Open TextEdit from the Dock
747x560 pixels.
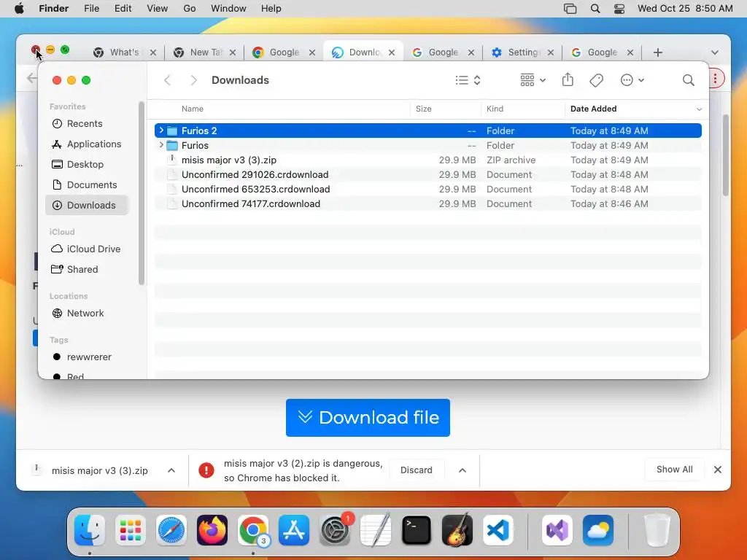(376, 530)
